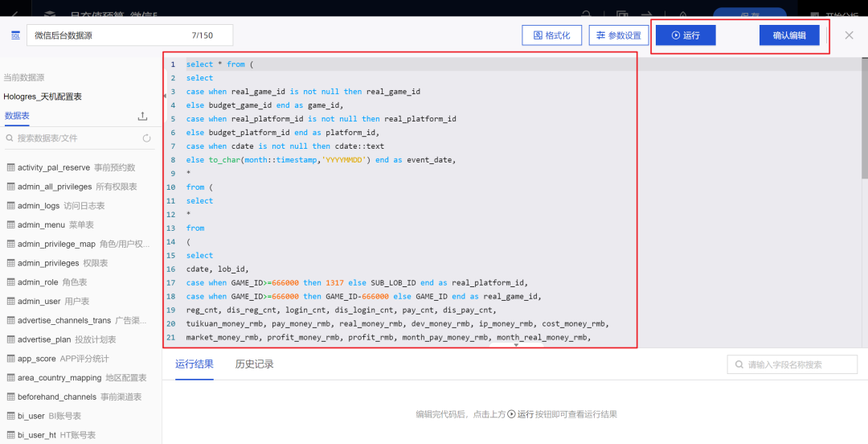Click the editor vertical scrollbar

click(x=865, y=118)
